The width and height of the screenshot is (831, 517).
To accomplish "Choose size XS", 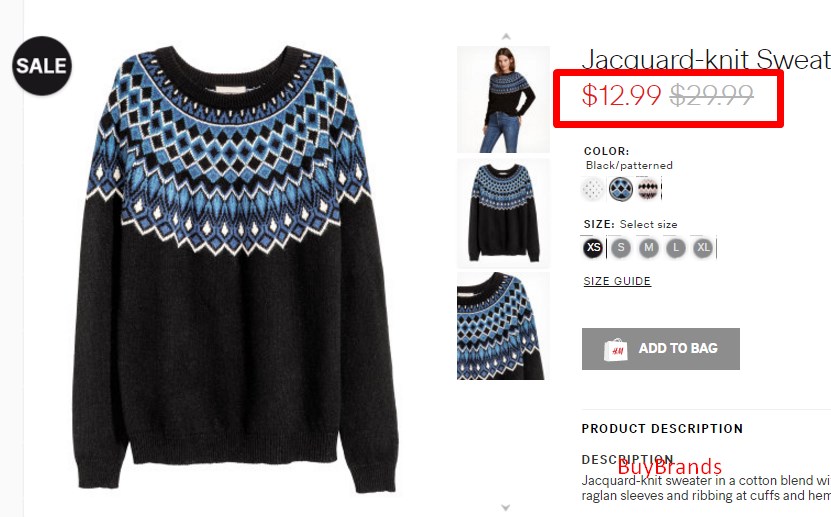I will [594, 247].
